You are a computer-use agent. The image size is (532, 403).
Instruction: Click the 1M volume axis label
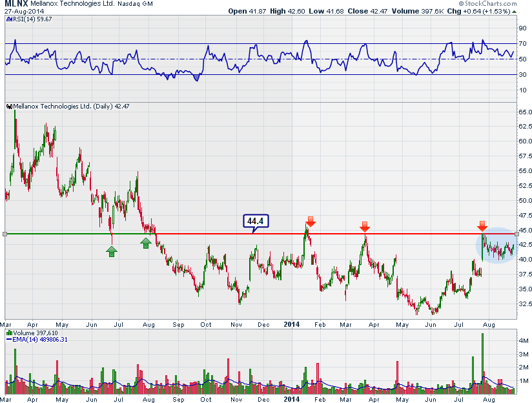point(524,381)
